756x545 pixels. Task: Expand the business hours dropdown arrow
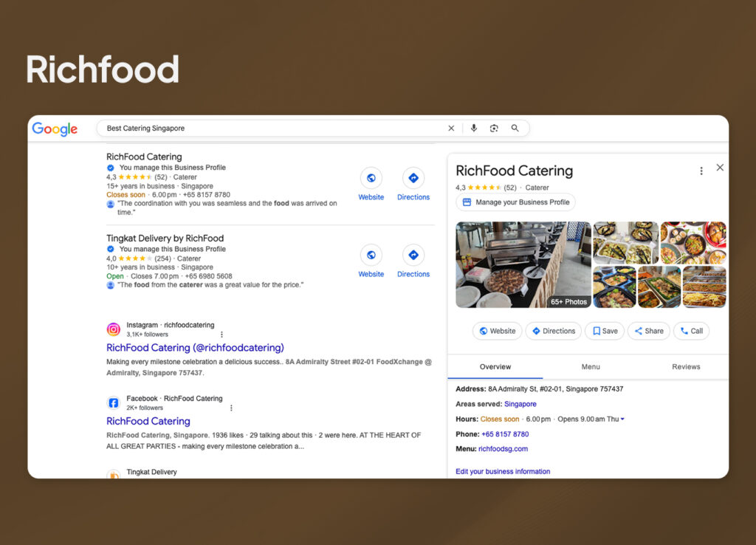point(622,419)
